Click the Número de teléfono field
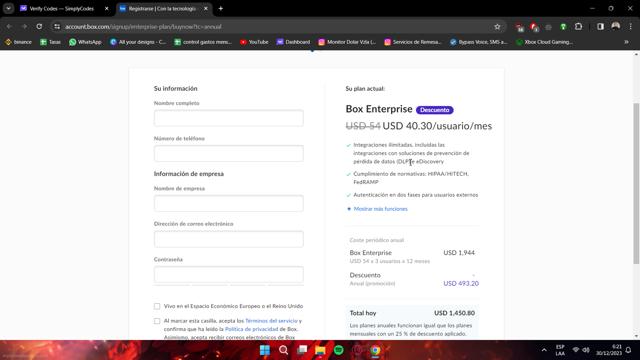 [x=229, y=153]
